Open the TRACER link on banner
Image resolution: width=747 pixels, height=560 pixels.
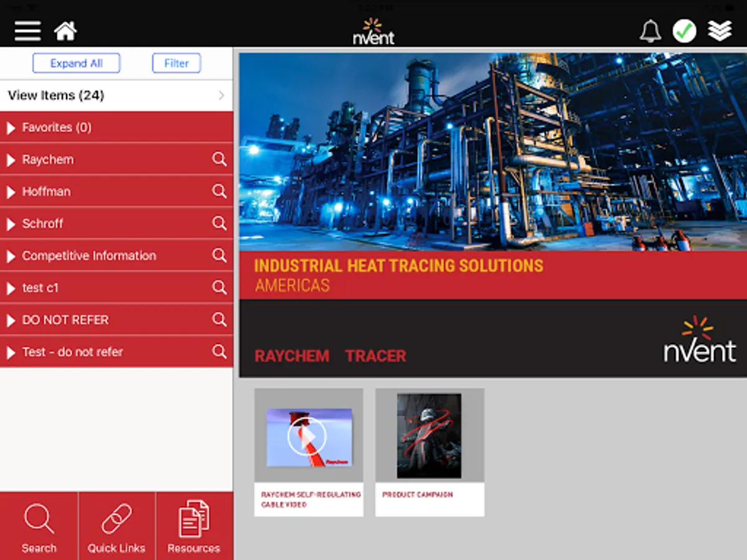tap(376, 356)
